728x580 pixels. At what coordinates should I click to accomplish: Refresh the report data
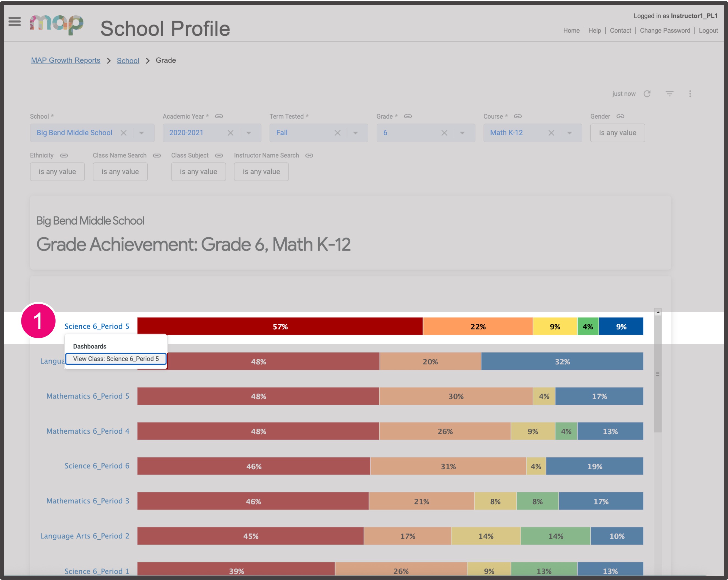pos(647,94)
